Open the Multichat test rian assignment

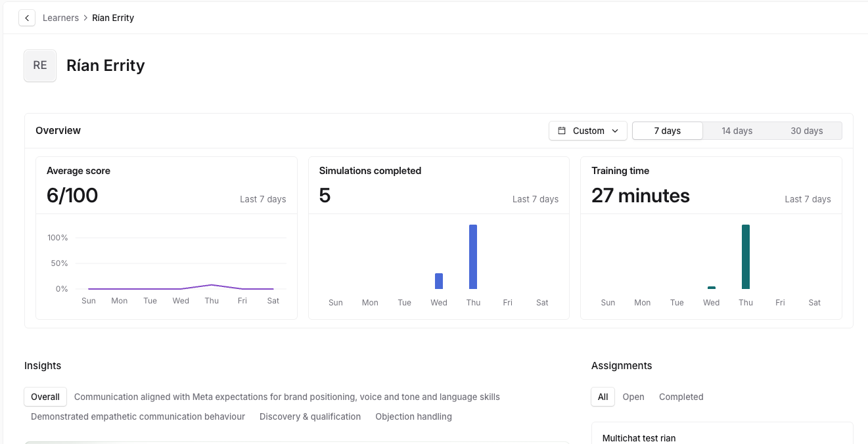click(x=722, y=433)
